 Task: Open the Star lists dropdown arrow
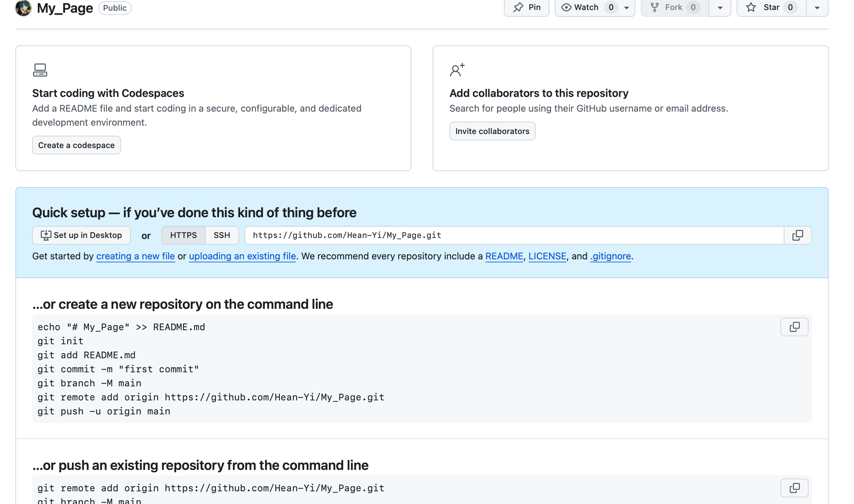[x=817, y=7]
